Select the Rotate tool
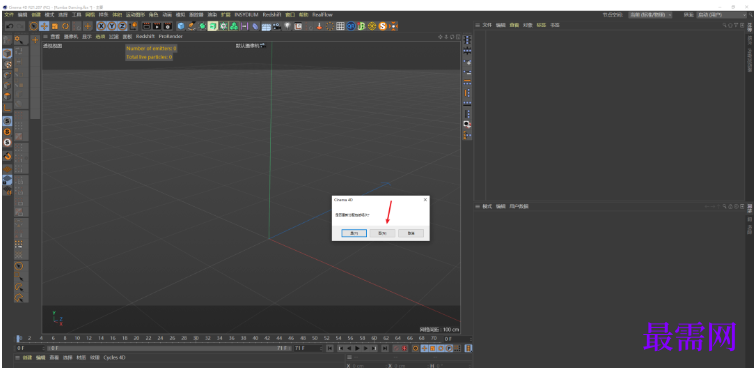 pos(65,26)
